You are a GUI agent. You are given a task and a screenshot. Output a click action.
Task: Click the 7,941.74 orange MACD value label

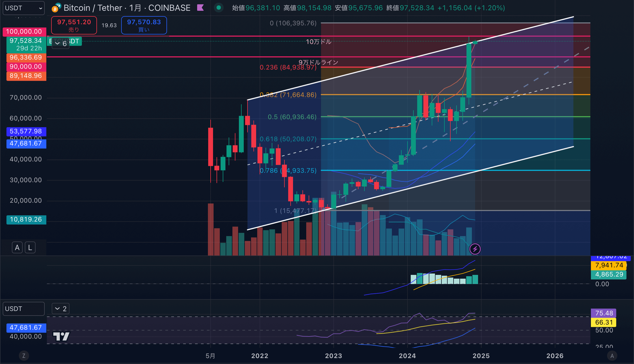pyautogui.click(x=609, y=265)
